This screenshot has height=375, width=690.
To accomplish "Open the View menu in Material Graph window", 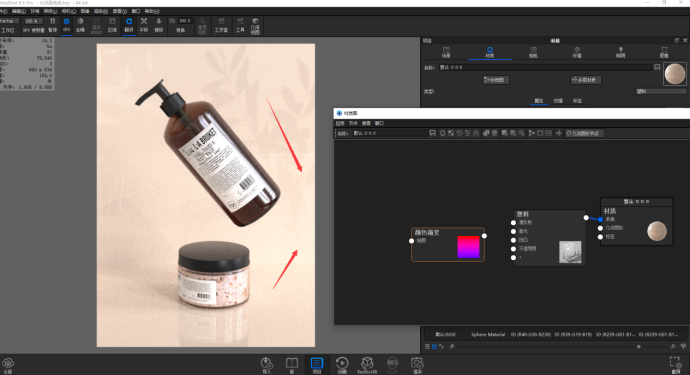I will tap(366, 123).
